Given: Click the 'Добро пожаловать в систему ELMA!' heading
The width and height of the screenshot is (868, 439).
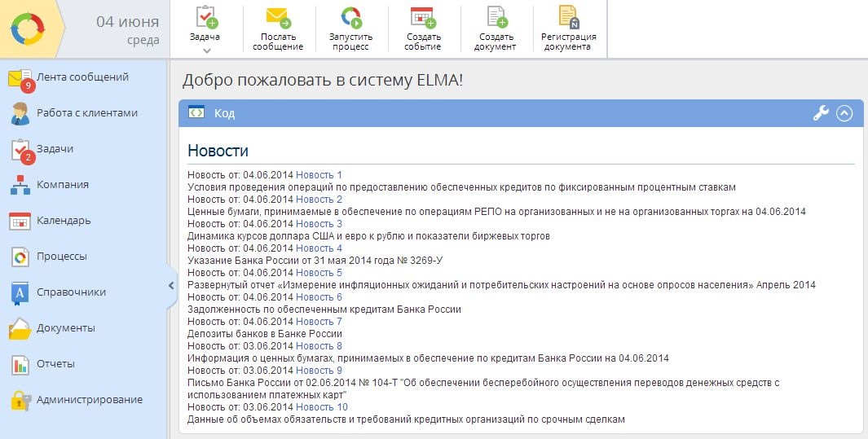Looking at the screenshot, I should (323, 80).
